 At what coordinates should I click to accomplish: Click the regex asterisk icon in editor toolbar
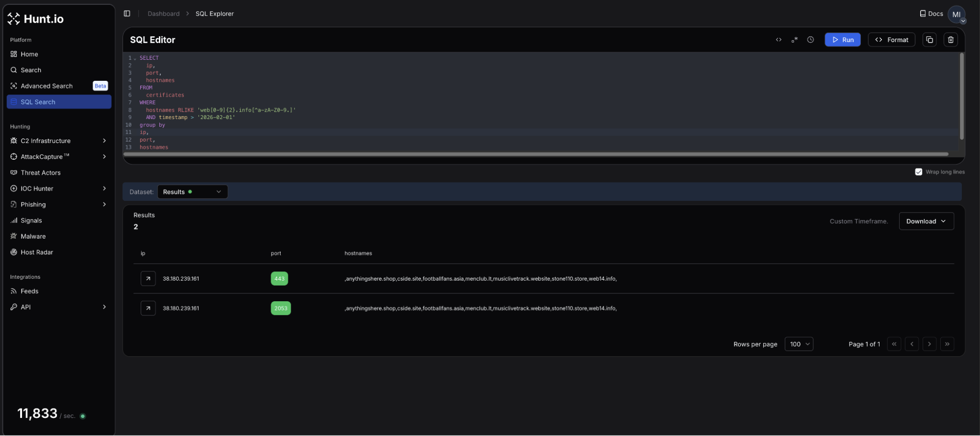794,40
